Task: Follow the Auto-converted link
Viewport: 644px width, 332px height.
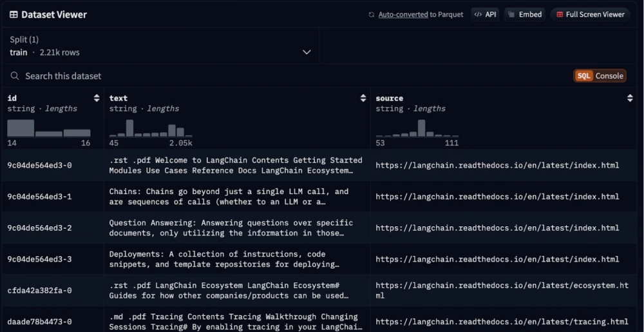Action: pyautogui.click(x=403, y=14)
